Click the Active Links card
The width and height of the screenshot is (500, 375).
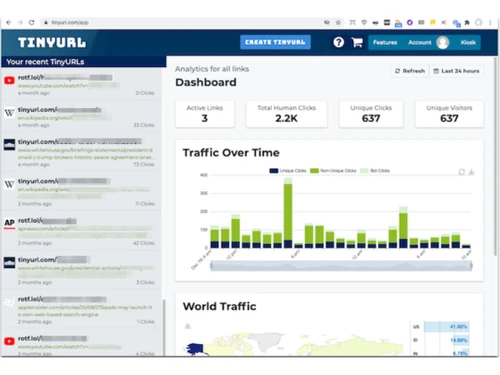(x=205, y=114)
